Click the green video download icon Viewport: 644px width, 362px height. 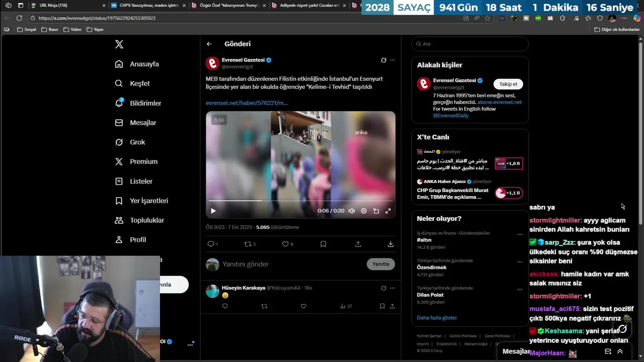tap(390, 244)
